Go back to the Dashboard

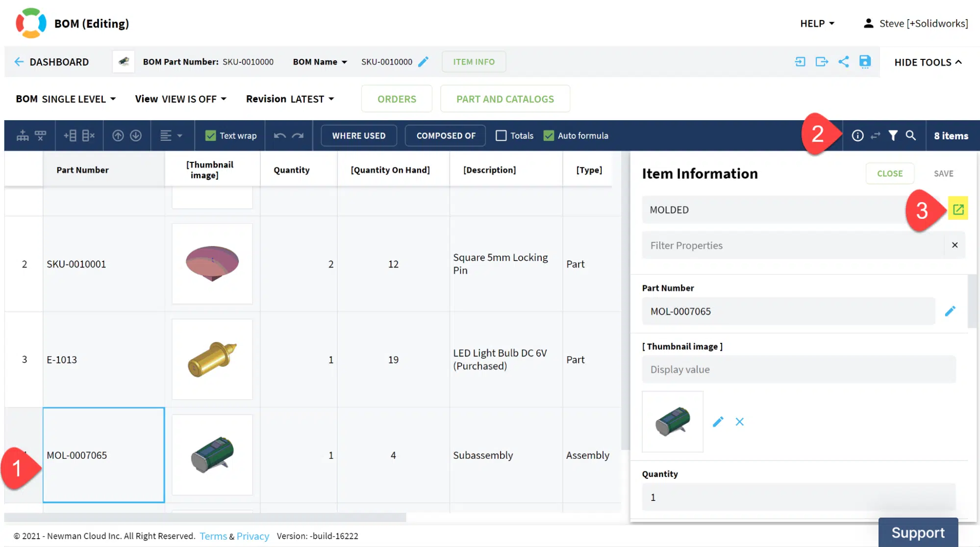[x=51, y=62]
